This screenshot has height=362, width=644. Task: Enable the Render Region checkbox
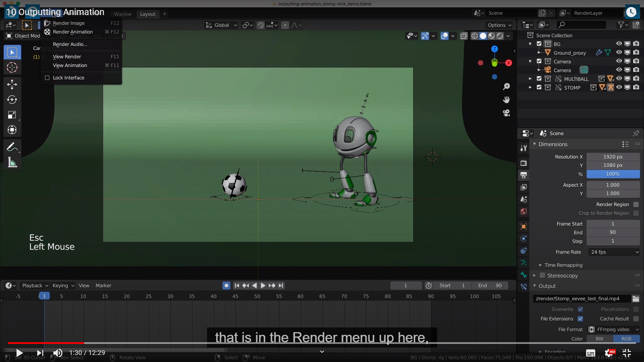coord(636,204)
